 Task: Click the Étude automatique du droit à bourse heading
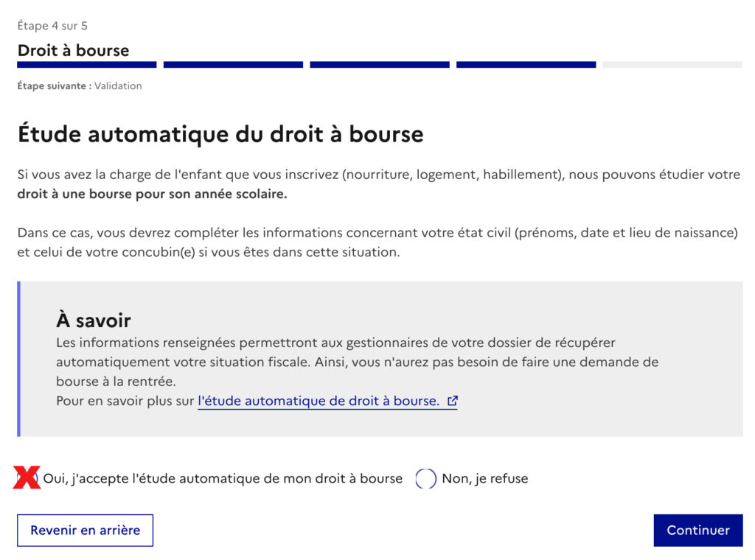[x=220, y=134]
